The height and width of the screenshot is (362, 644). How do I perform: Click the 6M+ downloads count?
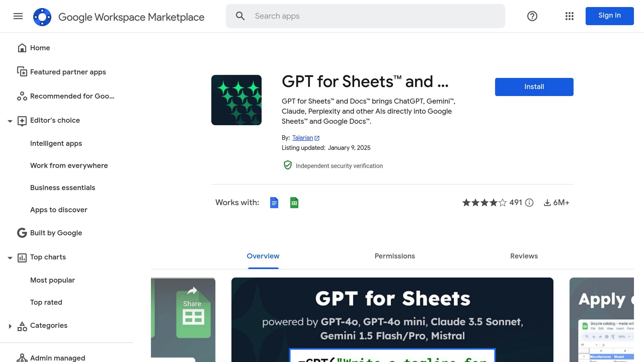(x=561, y=203)
